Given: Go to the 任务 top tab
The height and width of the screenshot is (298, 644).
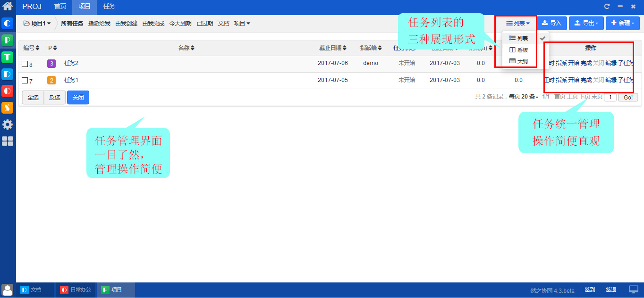Looking at the screenshot, I should tap(109, 7).
